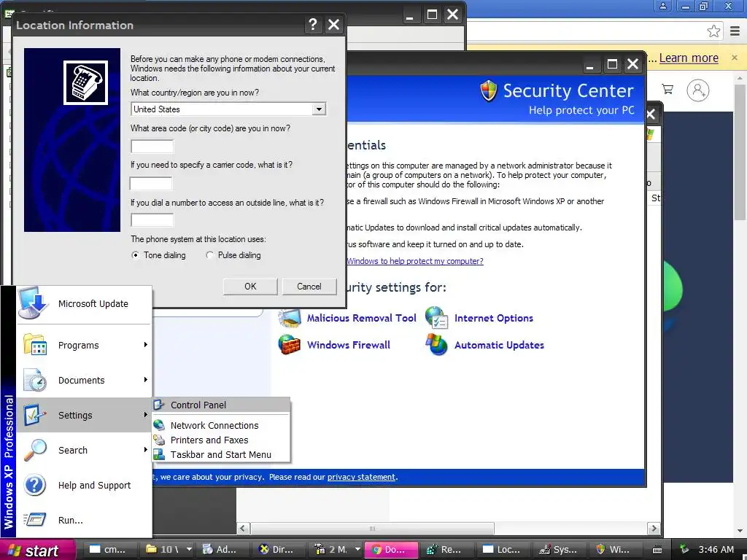Click the Documents icon in the start menu
This screenshot has width=747, height=560.
[35, 380]
